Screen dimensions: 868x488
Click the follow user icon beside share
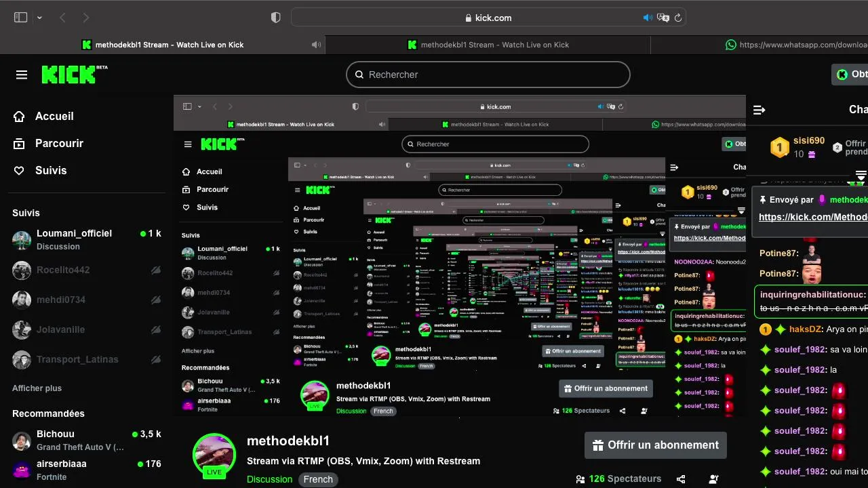point(713,479)
